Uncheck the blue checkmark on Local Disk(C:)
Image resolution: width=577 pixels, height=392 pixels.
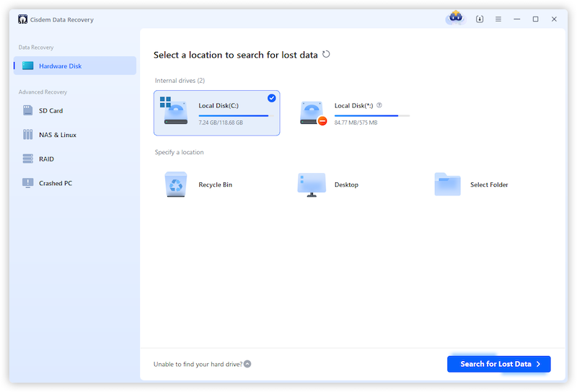coord(272,98)
